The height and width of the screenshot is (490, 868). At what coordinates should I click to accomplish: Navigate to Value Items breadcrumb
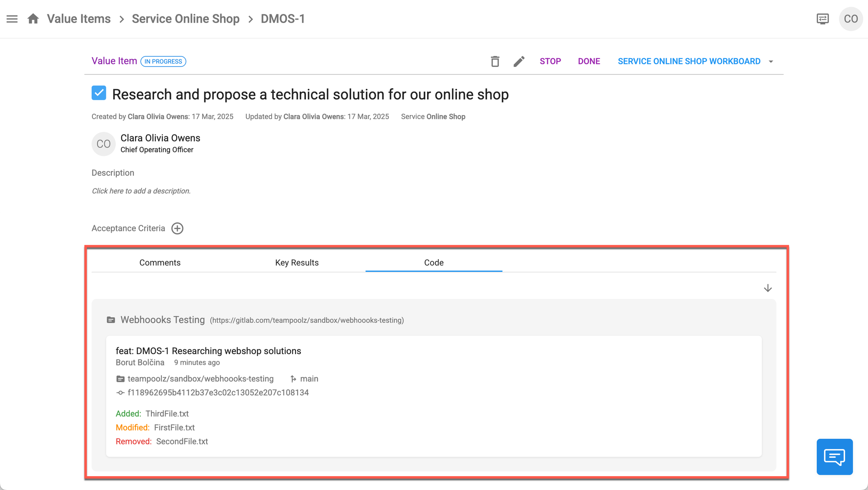[79, 19]
